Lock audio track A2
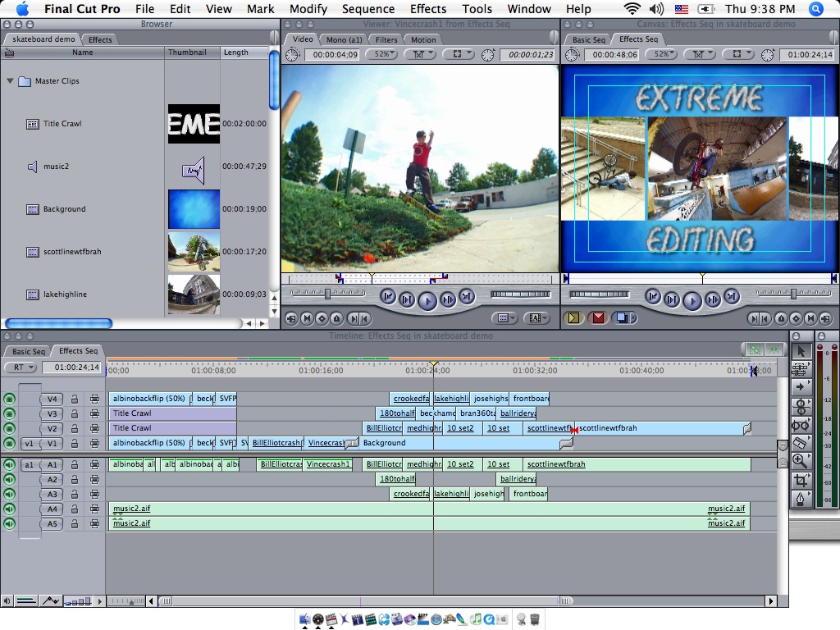 point(75,479)
